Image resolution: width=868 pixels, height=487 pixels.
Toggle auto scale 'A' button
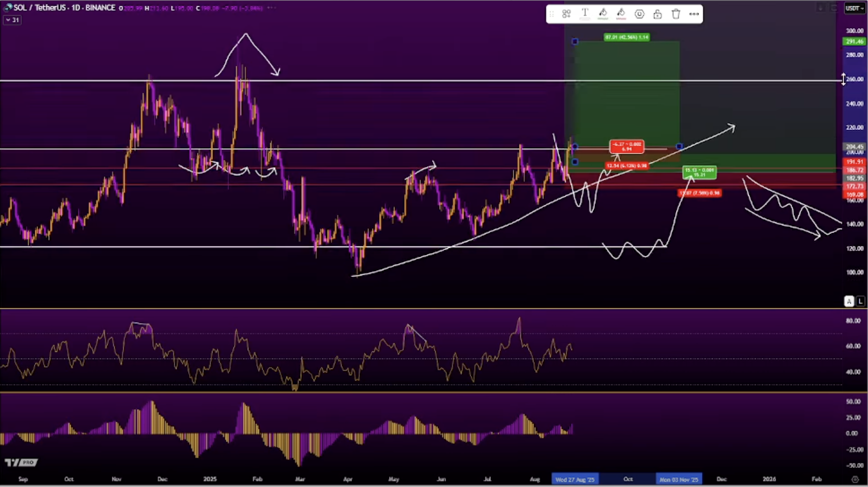coord(849,301)
